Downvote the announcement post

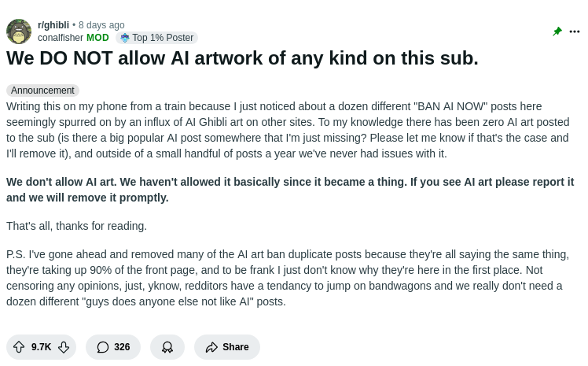(x=64, y=347)
